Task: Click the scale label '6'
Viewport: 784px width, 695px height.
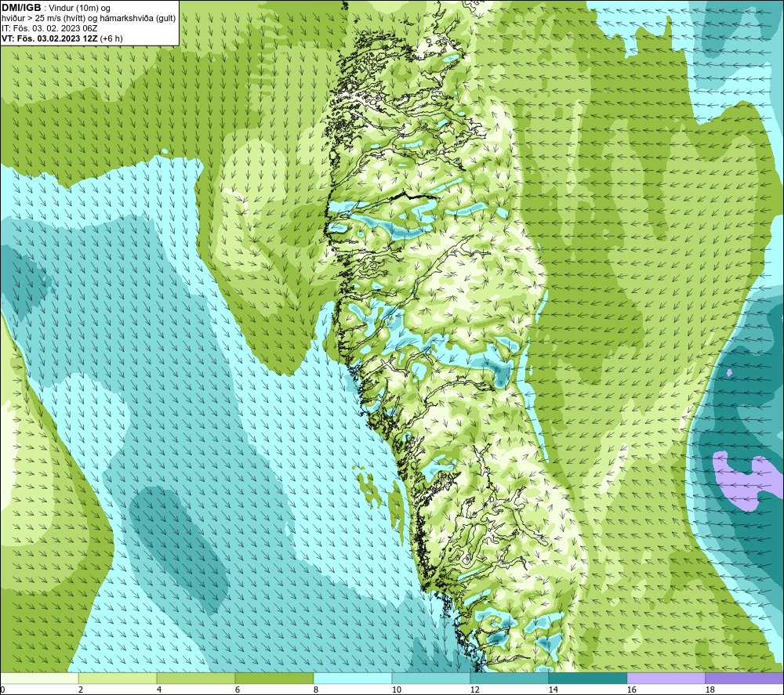Action: (x=238, y=690)
